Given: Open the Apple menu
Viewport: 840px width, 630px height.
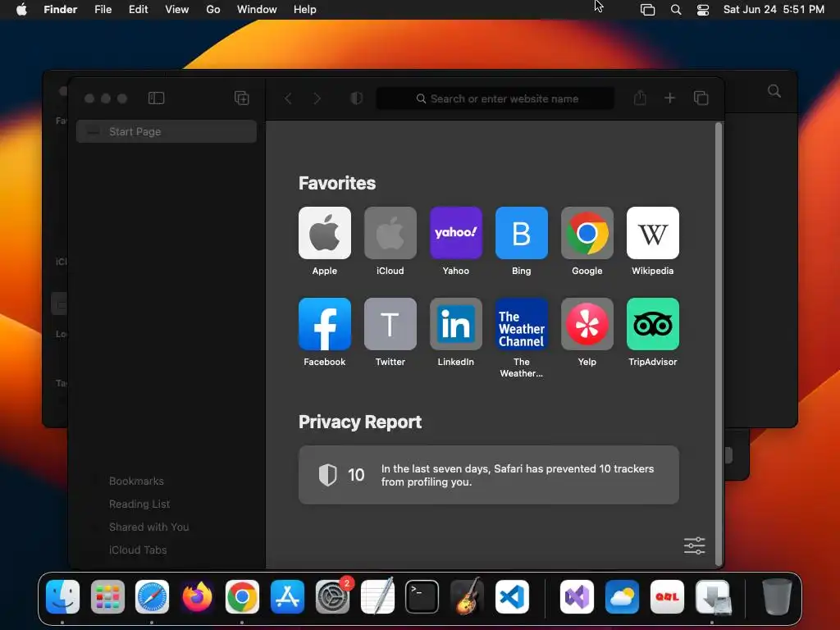Looking at the screenshot, I should 21,9.
